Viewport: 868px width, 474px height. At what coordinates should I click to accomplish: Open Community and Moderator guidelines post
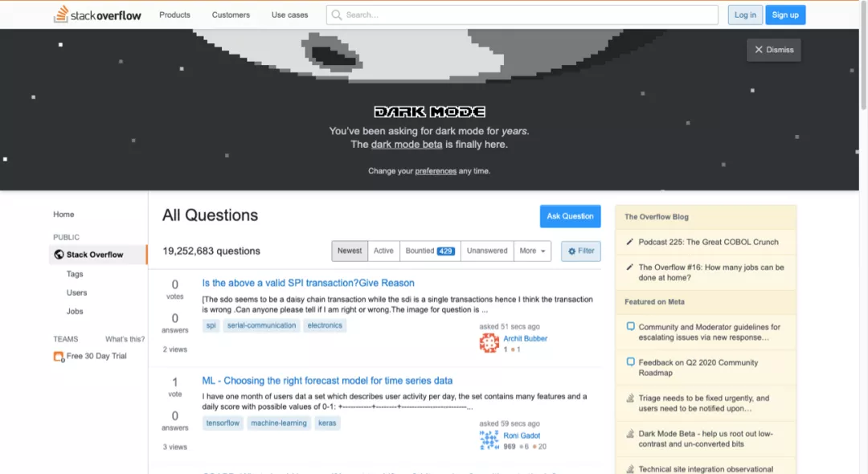709,332
